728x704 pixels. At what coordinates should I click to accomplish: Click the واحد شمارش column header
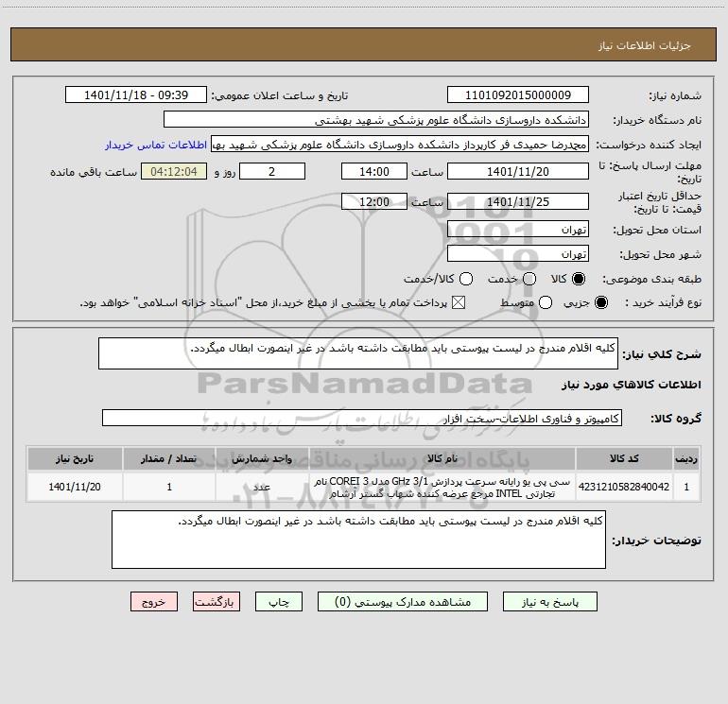tap(262, 458)
